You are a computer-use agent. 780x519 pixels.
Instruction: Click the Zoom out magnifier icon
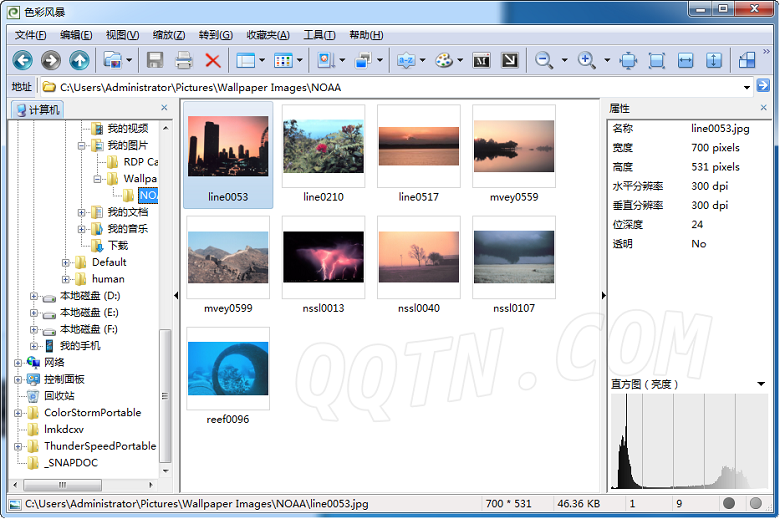[544, 60]
